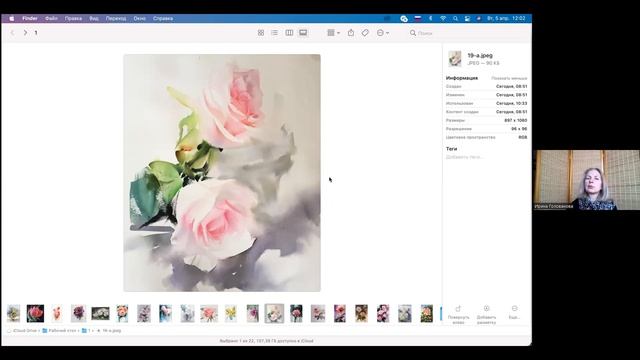Click the large pink roses watercolor preview
This screenshot has height=360, width=640.
[222, 173]
